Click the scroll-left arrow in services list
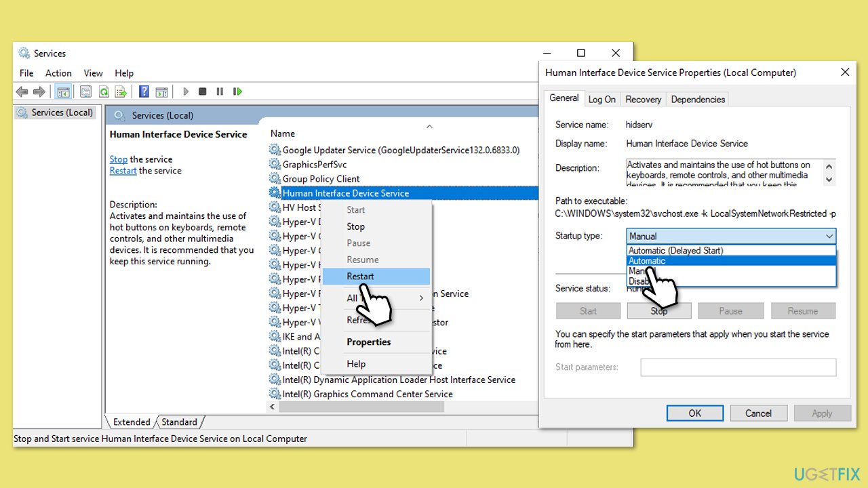This screenshot has width=868, height=488. pos(273,407)
